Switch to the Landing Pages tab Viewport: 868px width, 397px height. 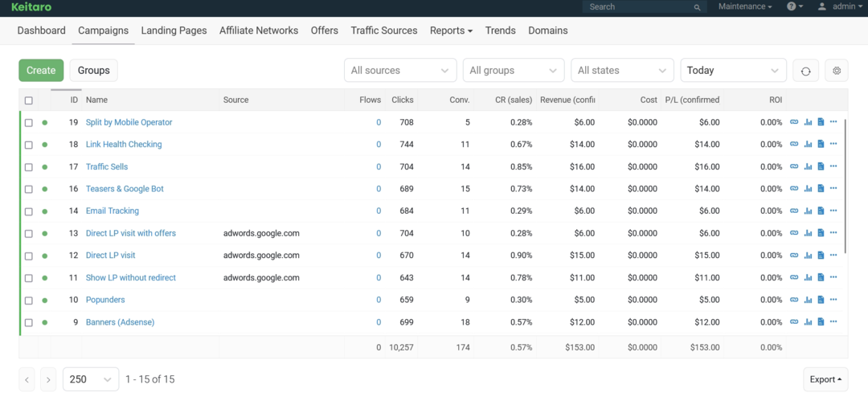coord(174,31)
